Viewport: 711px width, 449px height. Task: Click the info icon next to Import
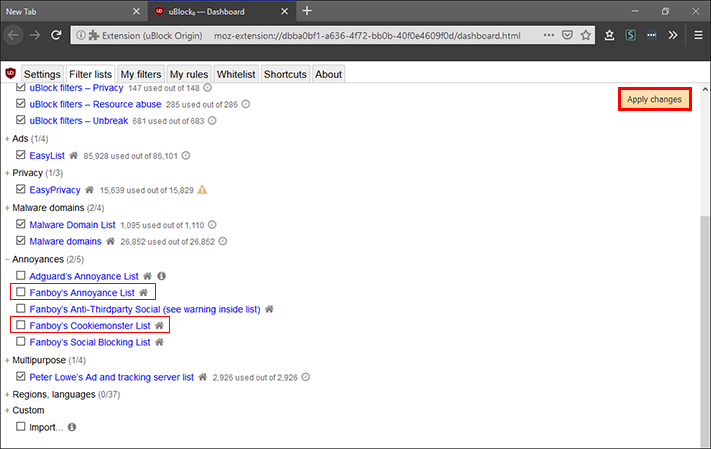click(72, 427)
